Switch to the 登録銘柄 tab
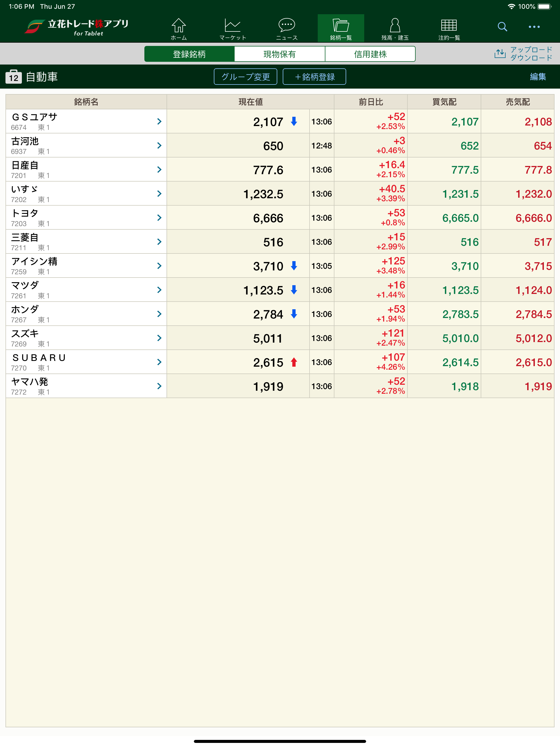 [x=189, y=54]
